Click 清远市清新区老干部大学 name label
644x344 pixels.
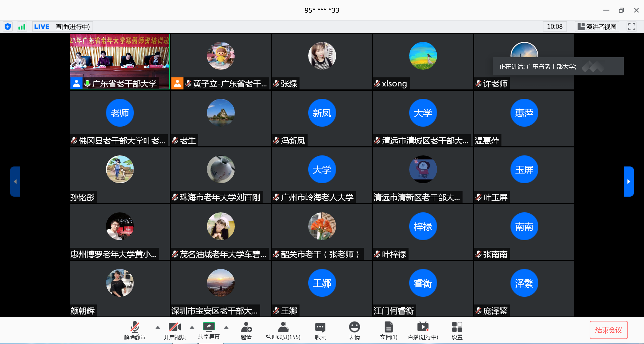(x=417, y=197)
